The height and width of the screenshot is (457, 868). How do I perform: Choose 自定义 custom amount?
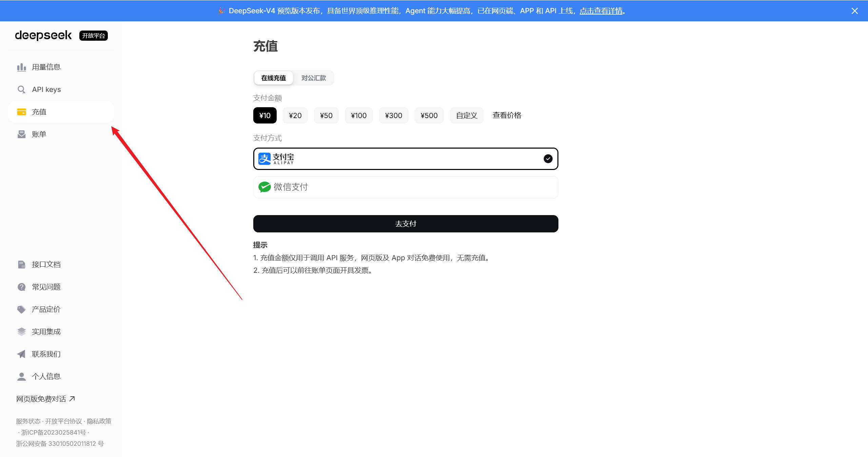coord(467,116)
